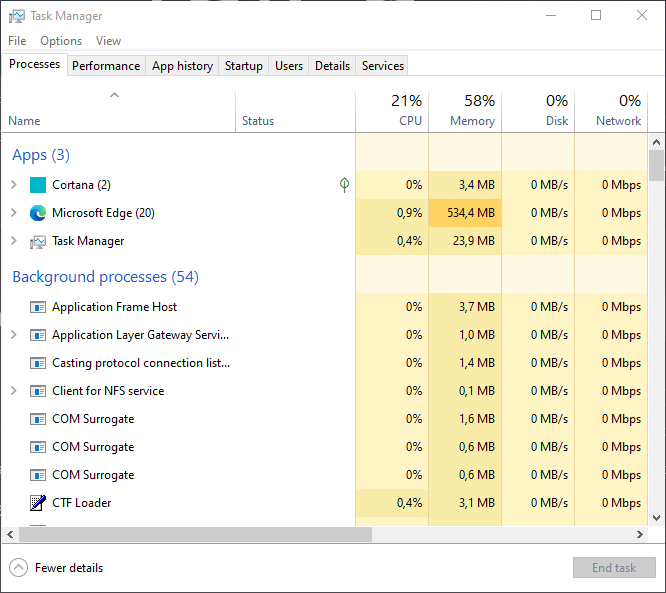Select the Microsoft Edge (20) row text

click(x=103, y=213)
